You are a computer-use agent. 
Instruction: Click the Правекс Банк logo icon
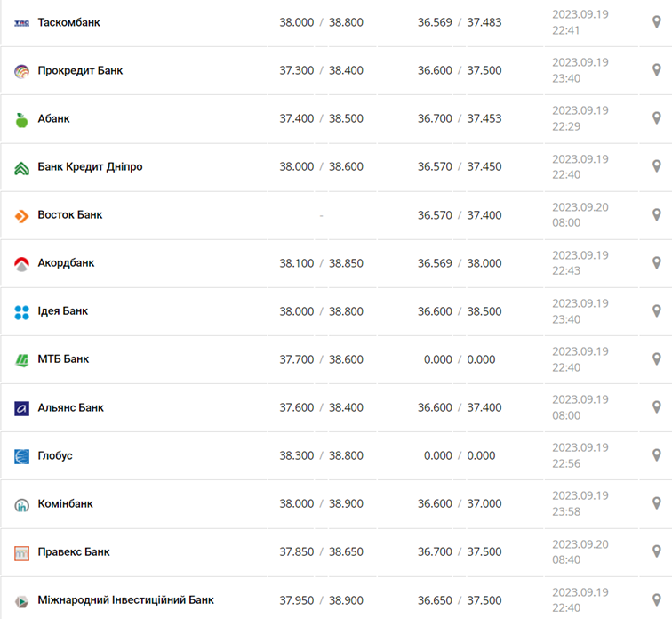[x=22, y=552]
